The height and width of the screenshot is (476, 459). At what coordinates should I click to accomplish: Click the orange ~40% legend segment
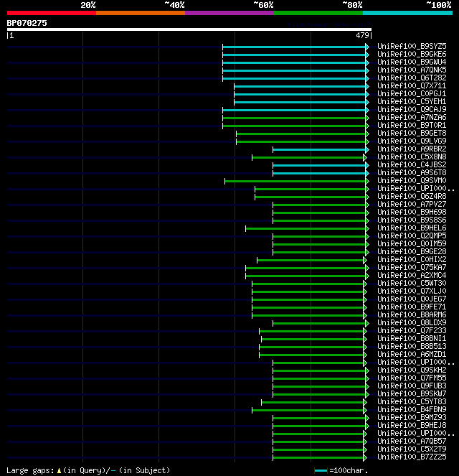pyautogui.click(x=141, y=13)
